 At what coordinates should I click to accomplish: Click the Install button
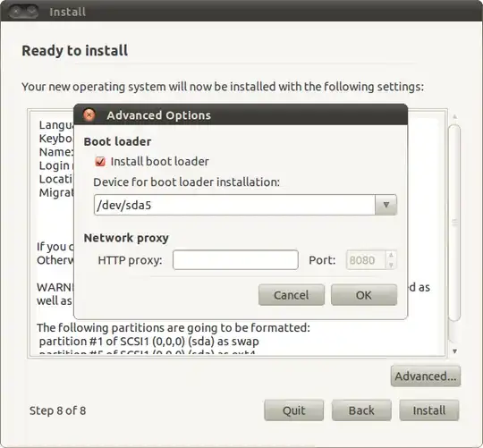(429, 410)
